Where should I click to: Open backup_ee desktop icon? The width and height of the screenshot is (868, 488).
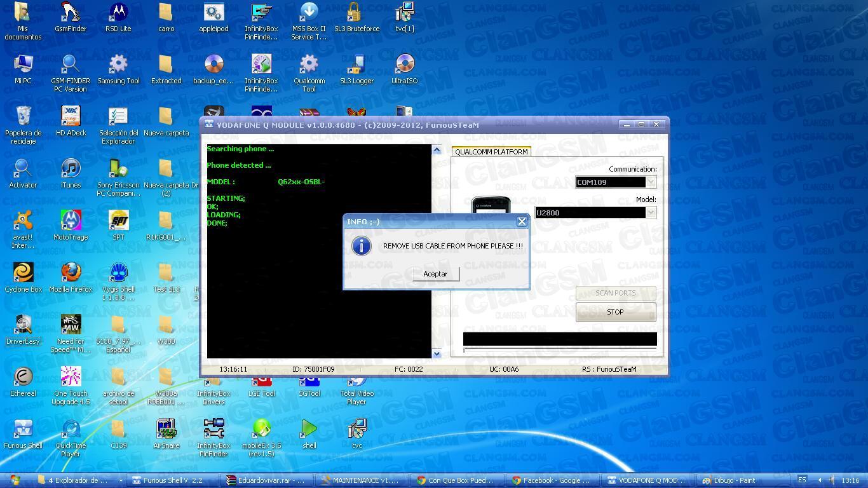tap(214, 70)
